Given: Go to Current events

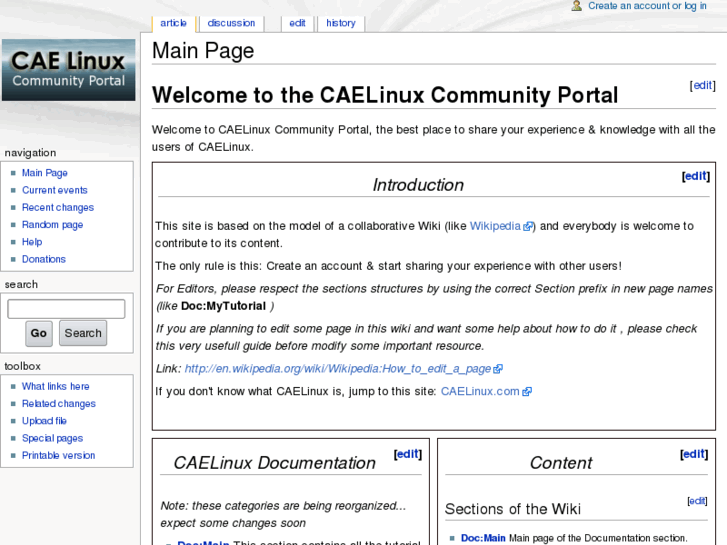Looking at the screenshot, I should (x=55, y=190).
